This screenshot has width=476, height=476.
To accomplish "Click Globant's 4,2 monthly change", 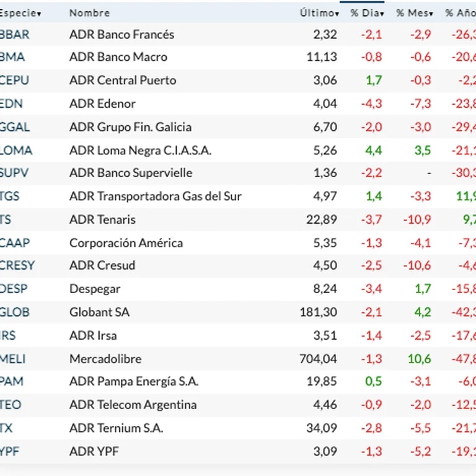I will 423,312.
